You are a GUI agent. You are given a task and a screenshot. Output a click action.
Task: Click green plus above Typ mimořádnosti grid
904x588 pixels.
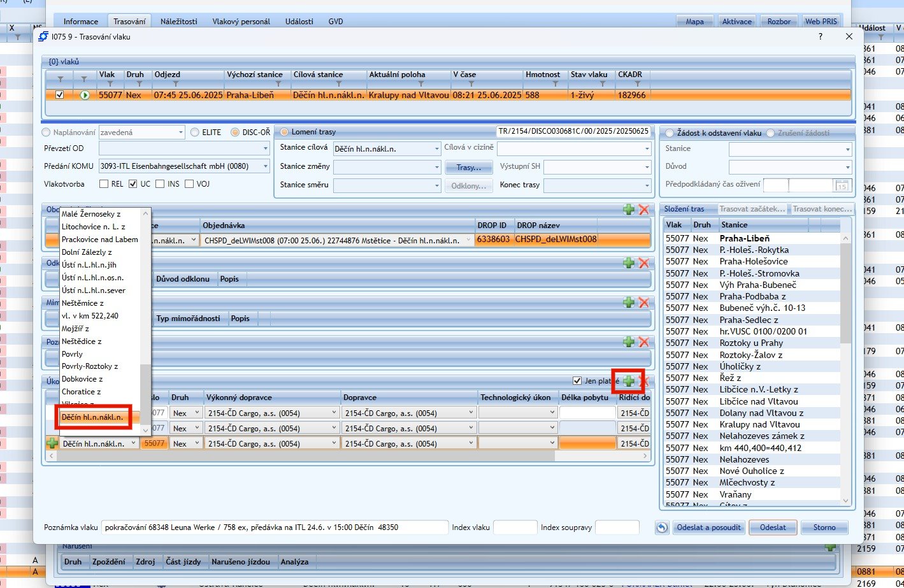(x=628, y=303)
